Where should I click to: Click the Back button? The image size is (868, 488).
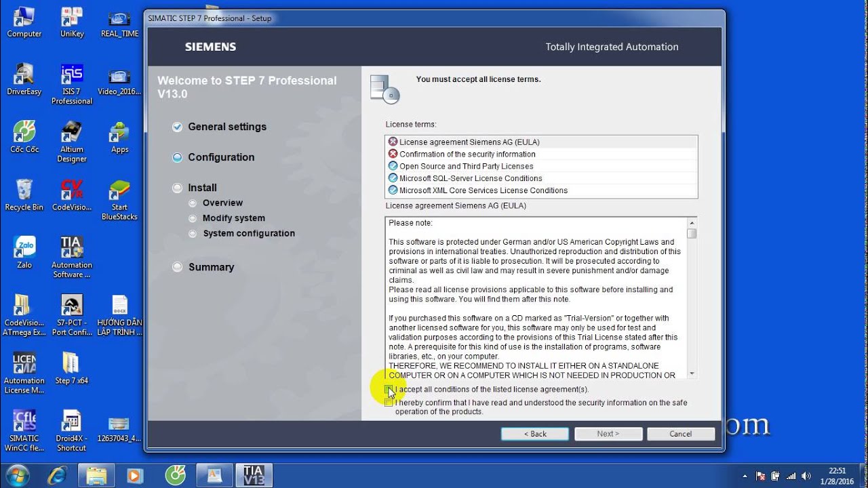pos(535,434)
